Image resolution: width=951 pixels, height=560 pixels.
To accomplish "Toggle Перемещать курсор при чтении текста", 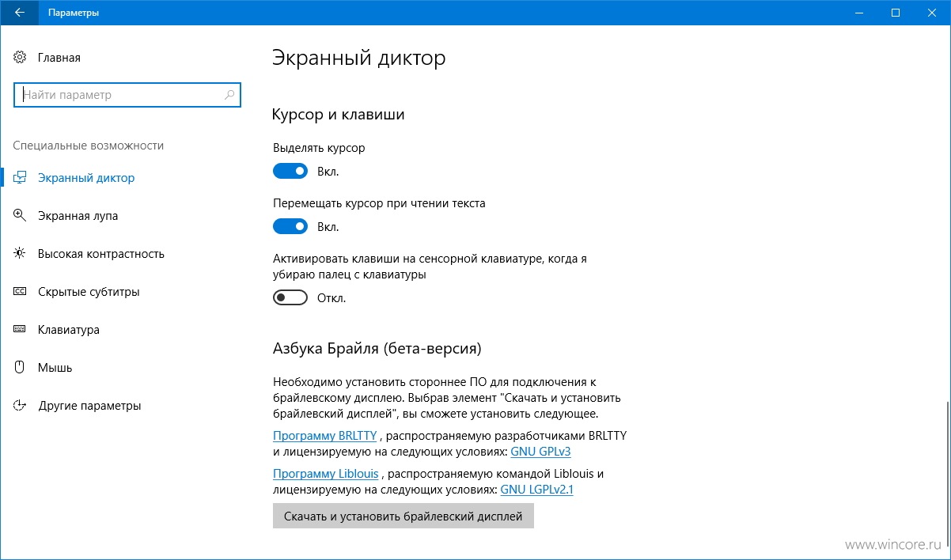I will pos(290,226).
